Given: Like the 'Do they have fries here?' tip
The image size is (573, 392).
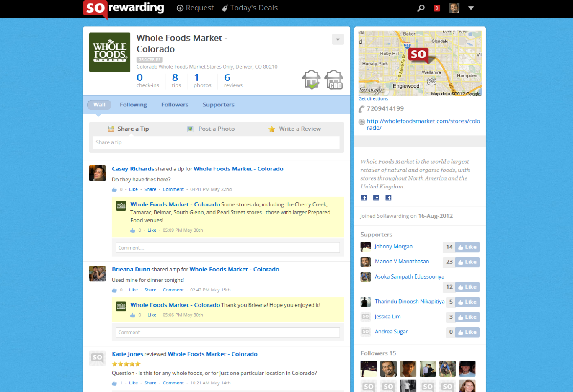Looking at the screenshot, I should click(133, 189).
